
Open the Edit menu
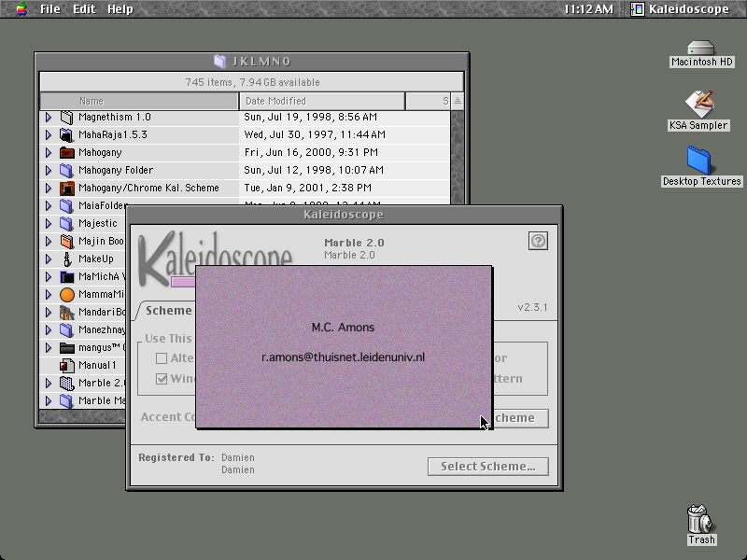click(x=84, y=9)
